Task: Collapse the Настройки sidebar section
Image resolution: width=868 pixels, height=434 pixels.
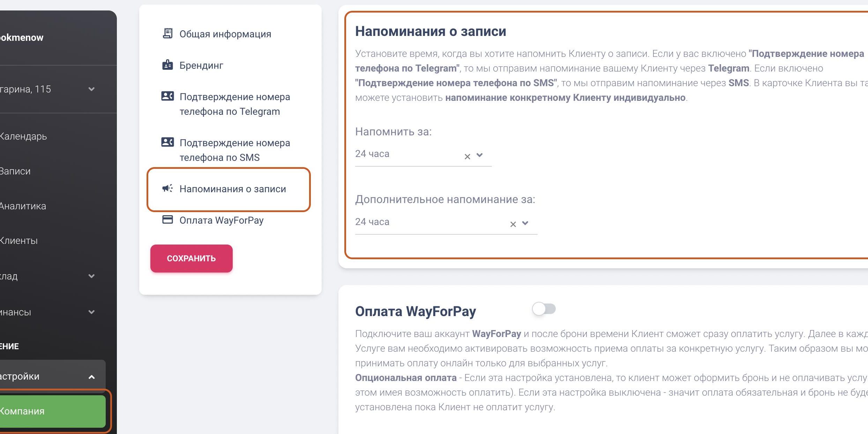Action: [x=91, y=377]
